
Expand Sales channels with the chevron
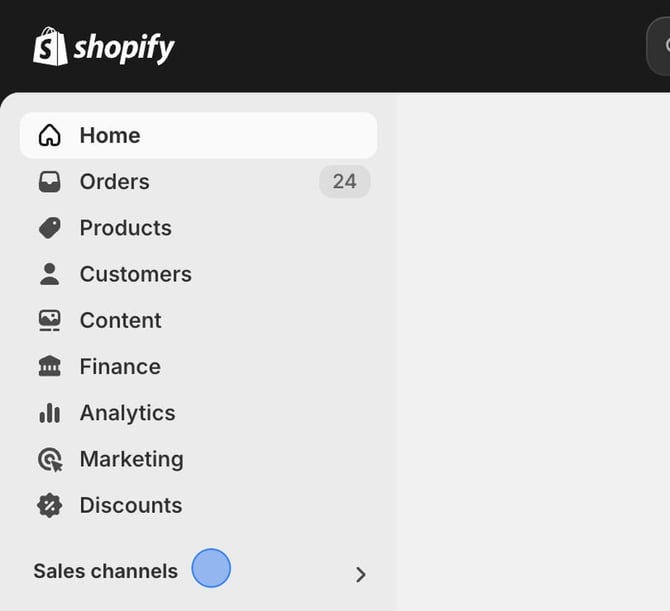coord(361,574)
